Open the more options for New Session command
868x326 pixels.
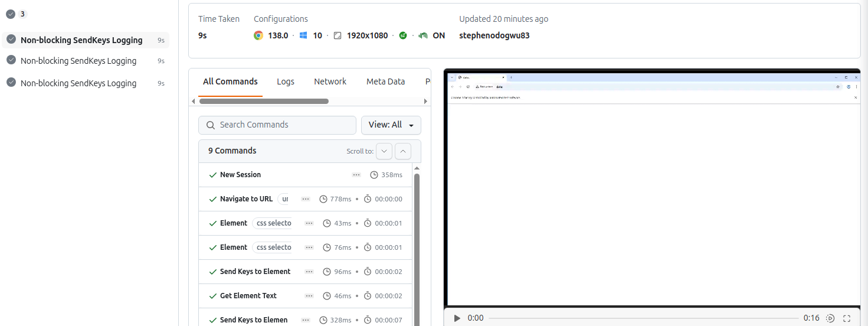[356, 175]
